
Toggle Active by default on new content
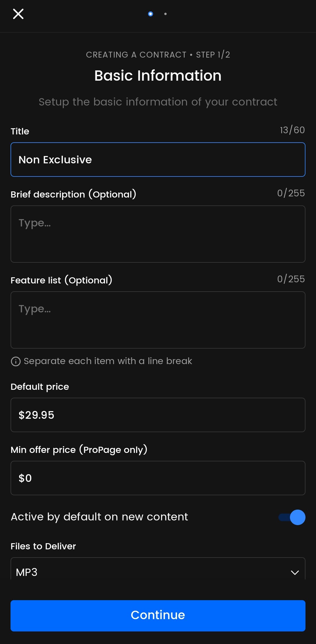point(292,517)
